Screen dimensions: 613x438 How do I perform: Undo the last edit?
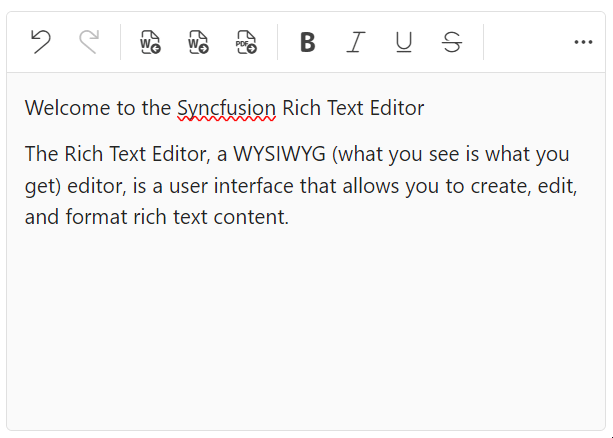pos(41,42)
